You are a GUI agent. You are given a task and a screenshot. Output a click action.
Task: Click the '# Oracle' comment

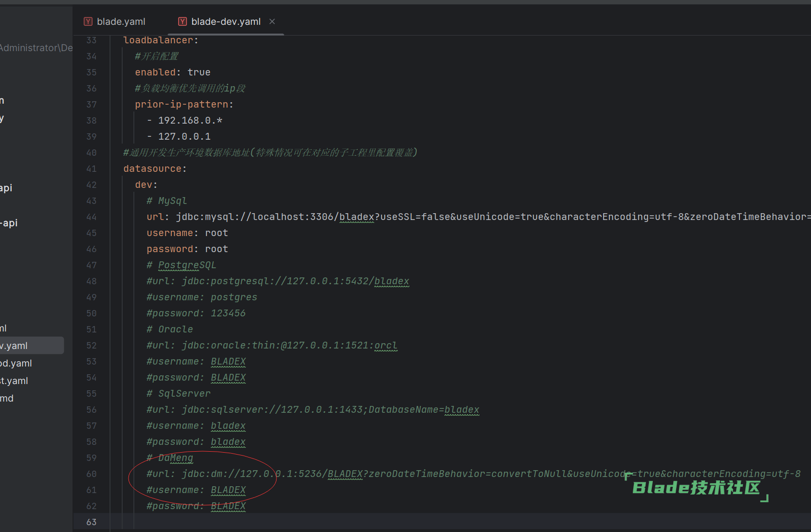pos(170,329)
